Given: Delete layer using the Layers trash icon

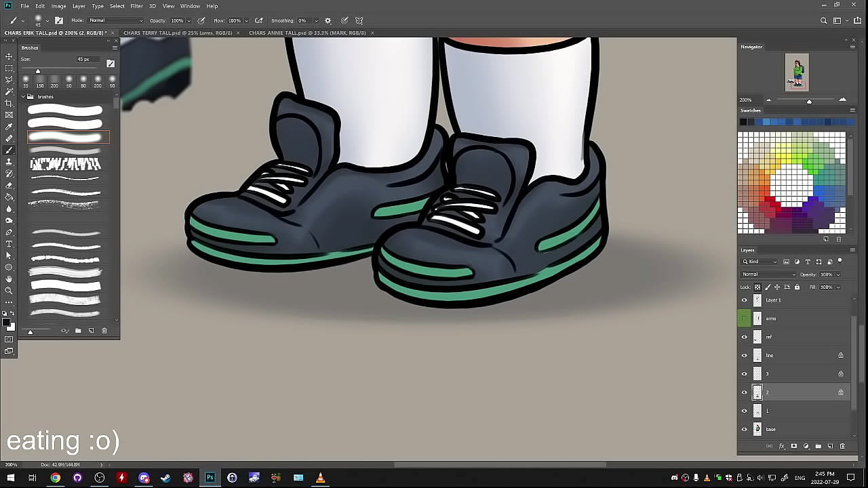Looking at the screenshot, I should [842, 446].
